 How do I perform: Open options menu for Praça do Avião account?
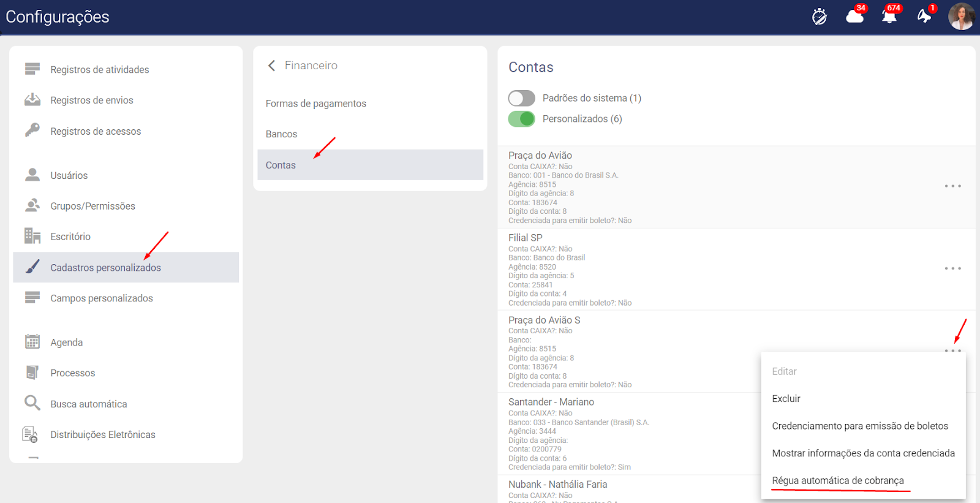click(x=952, y=186)
